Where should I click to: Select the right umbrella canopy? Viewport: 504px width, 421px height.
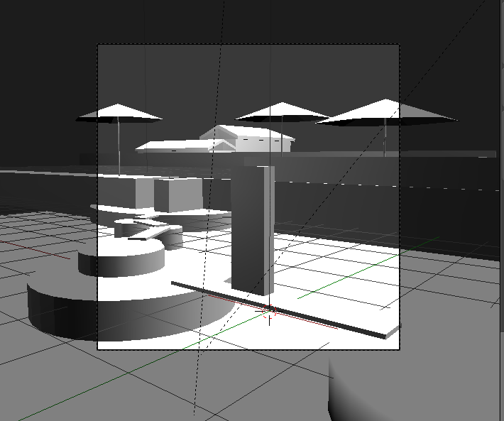(388, 112)
